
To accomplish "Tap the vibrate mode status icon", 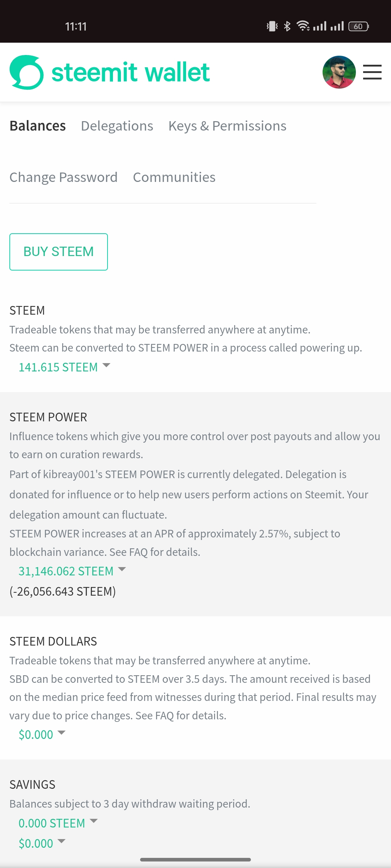I will tap(272, 26).
